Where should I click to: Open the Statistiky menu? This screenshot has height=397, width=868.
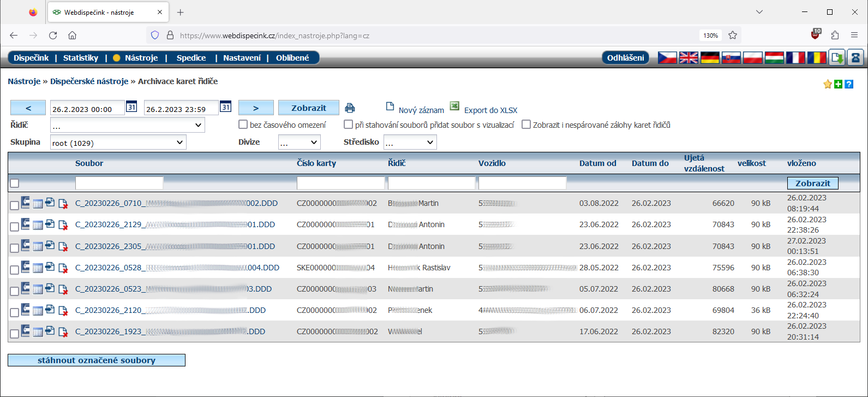pos(81,58)
